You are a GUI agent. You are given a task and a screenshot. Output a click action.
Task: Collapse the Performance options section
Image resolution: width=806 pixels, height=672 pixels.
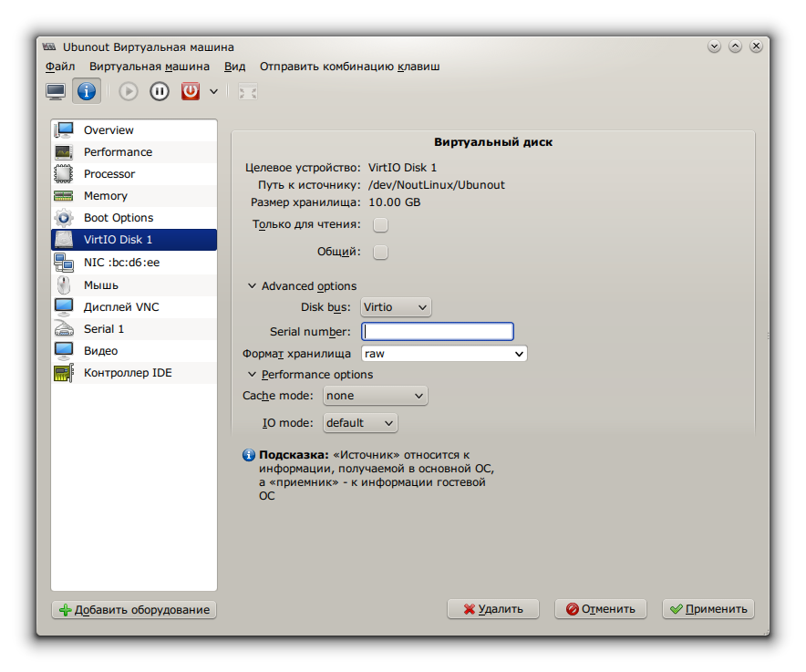click(x=253, y=375)
